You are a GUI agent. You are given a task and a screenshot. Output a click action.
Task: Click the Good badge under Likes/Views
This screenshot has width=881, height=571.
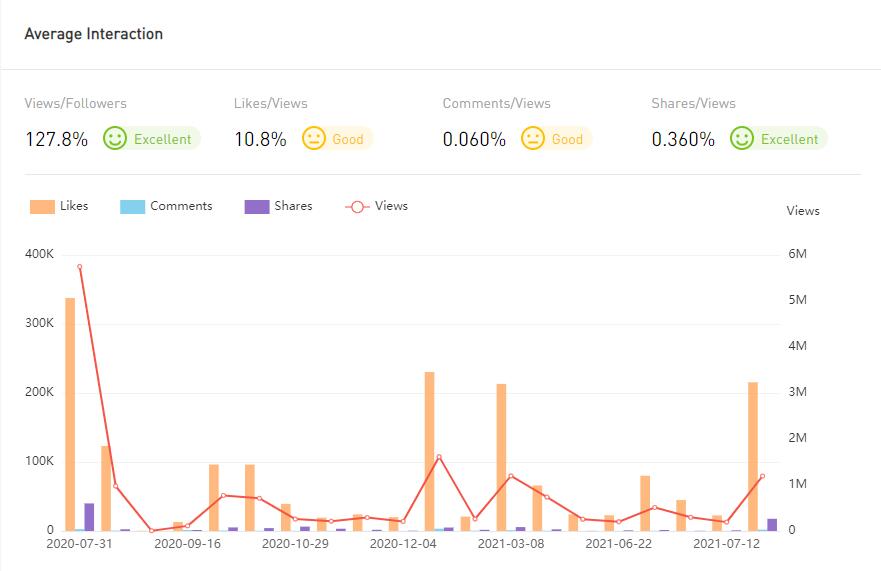pos(348,139)
